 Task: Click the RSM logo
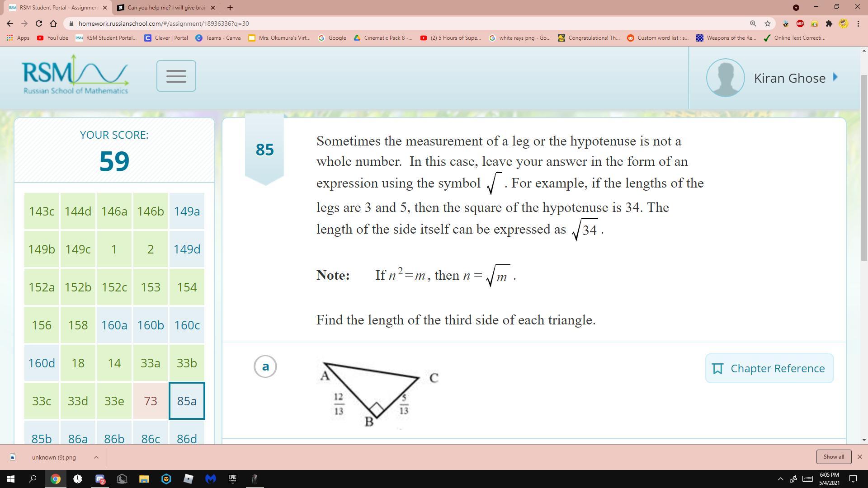click(75, 75)
